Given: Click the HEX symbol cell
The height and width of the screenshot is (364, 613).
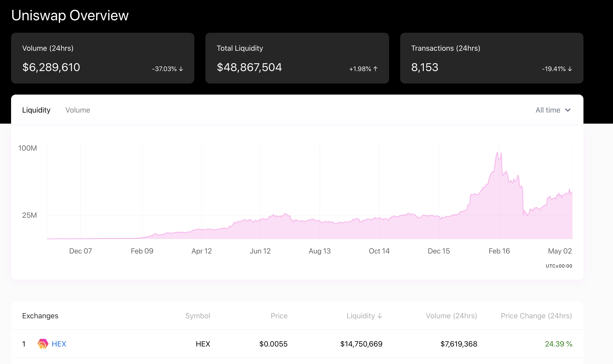Looking at the screenshot, I should tap(203, 344).
